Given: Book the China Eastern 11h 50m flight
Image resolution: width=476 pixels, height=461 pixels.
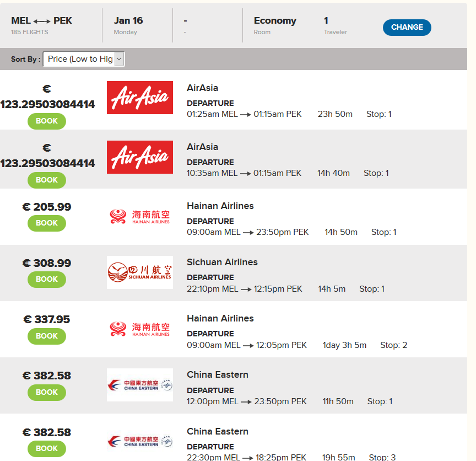Looking at the screenshot, I should point(47,392).
